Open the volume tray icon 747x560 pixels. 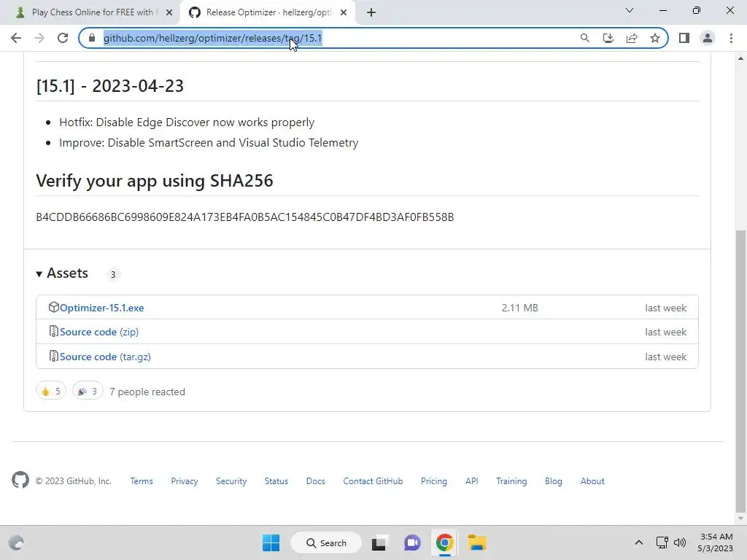click(x=680, y=542)
